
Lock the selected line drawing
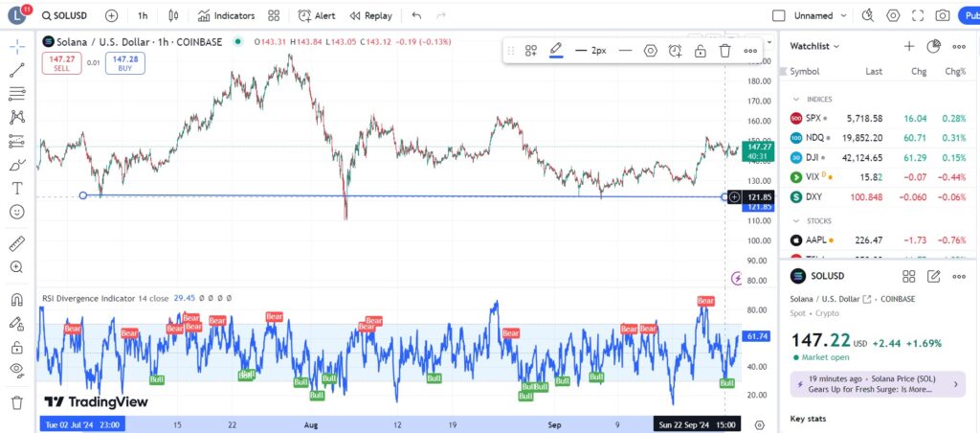click(x=700, y=51)
